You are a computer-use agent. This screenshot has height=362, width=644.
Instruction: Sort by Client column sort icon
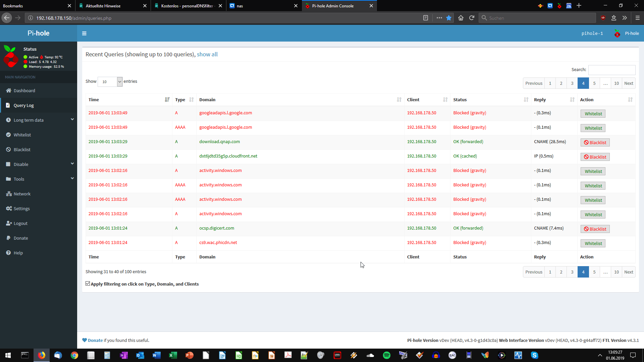point(445,100)
